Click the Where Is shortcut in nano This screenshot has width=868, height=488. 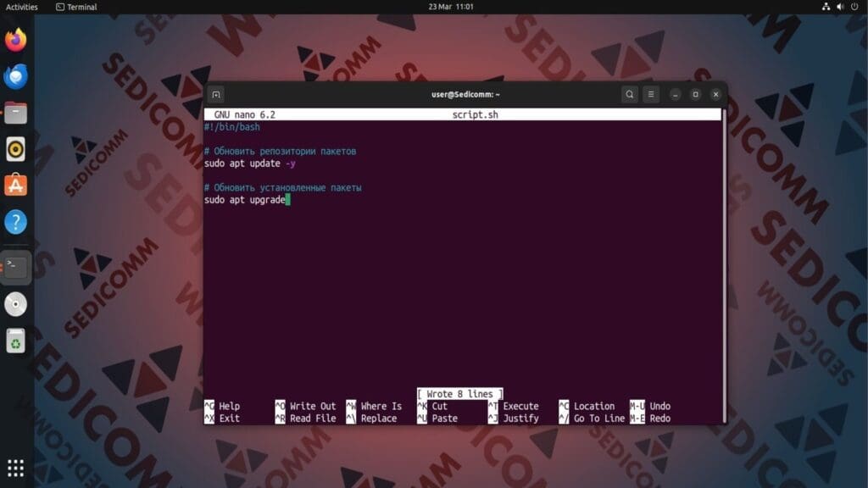[x=380, y=406]
